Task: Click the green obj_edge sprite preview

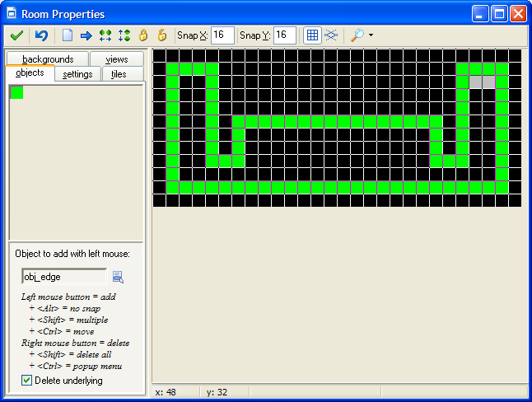Action: click(x=16, y=92)
